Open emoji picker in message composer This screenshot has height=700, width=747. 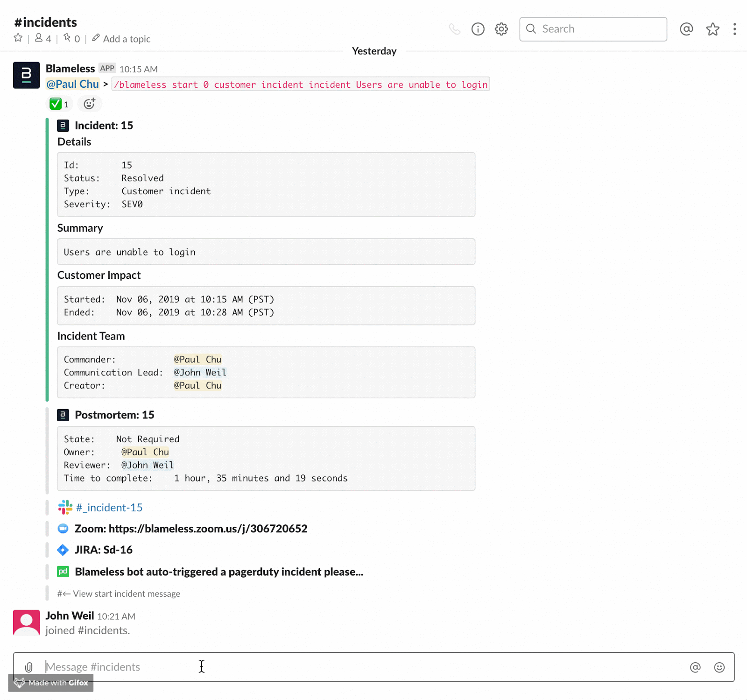pos(719,667)
